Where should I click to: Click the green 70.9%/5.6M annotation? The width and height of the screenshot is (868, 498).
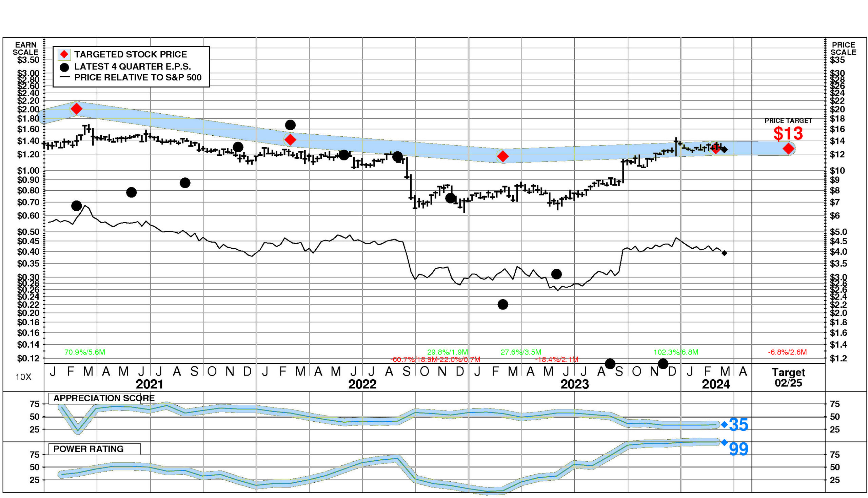coord(84,352)
